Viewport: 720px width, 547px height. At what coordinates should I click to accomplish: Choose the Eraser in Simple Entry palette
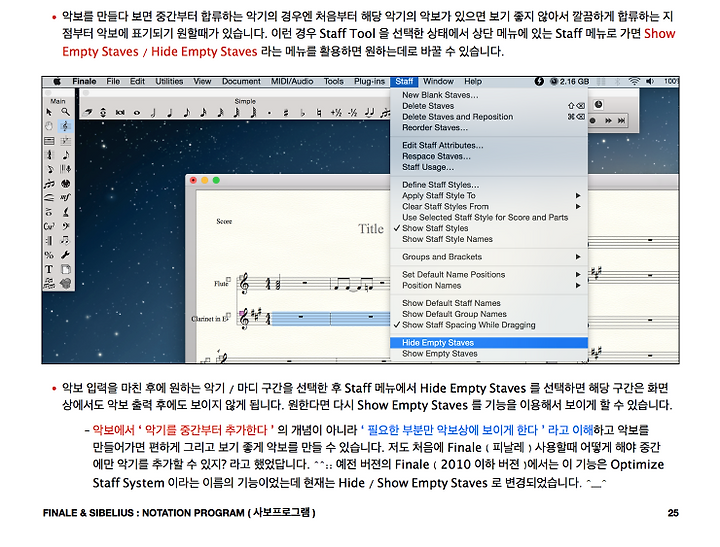coord(88,113)
